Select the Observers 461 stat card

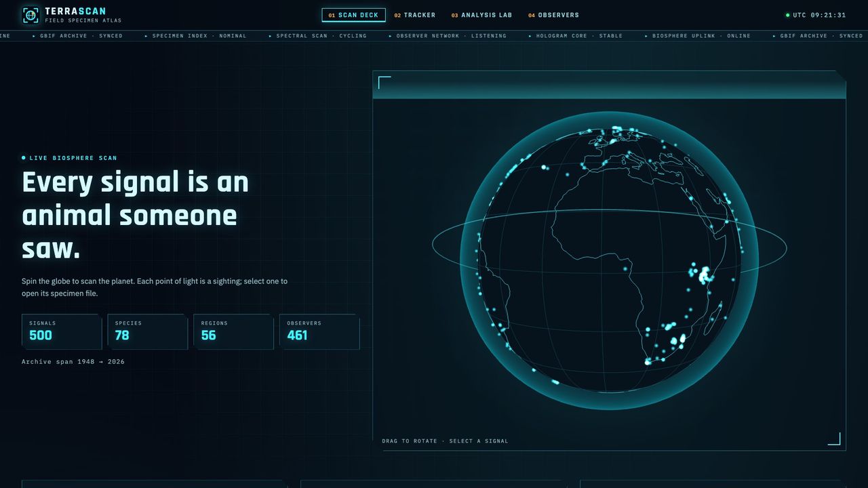[319, 331]
